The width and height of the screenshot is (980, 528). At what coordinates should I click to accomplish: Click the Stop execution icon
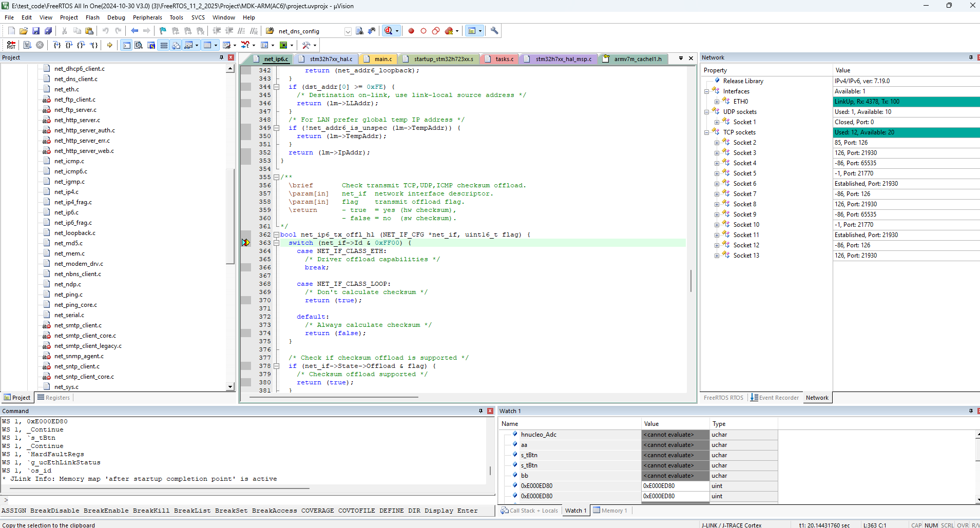point(40,45)
